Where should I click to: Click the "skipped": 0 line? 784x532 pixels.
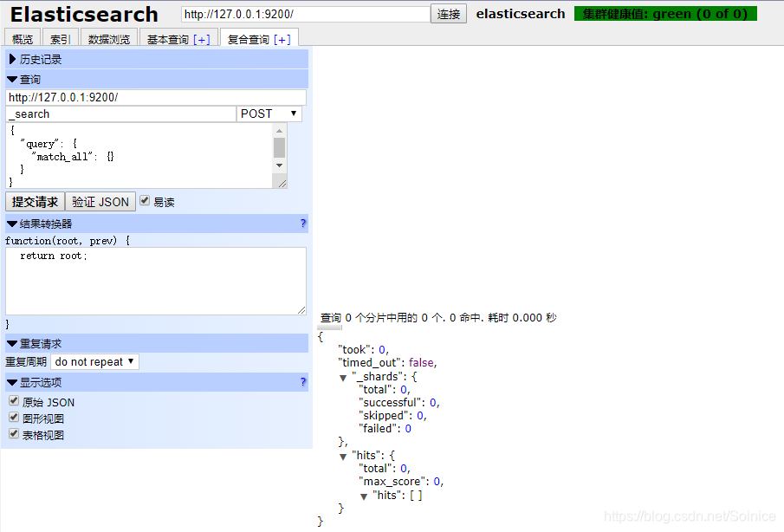point(392,416)
